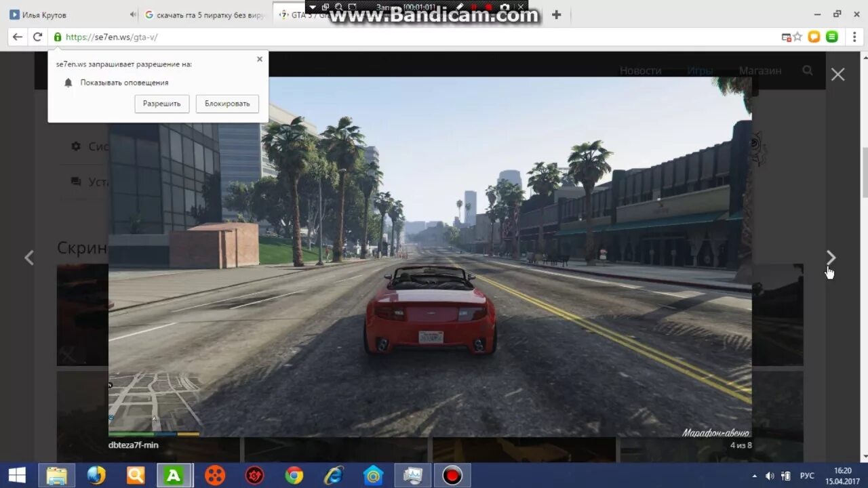Screen dimensions: 868x488
Task: Go to previous screenshot with left arrow
Action: [29, 258]
